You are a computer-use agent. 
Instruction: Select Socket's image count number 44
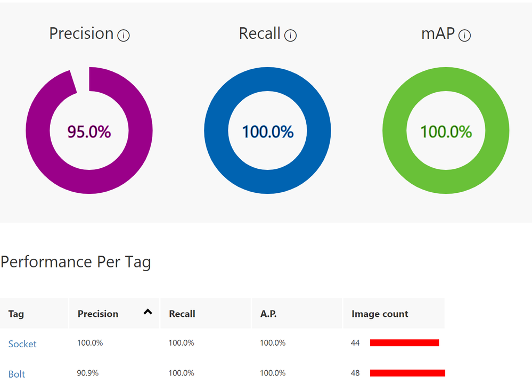(x=355, y=343)
